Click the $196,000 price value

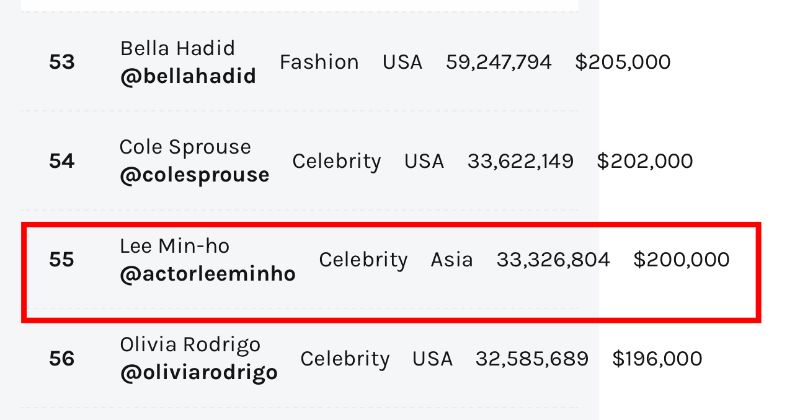coord(657,359)
